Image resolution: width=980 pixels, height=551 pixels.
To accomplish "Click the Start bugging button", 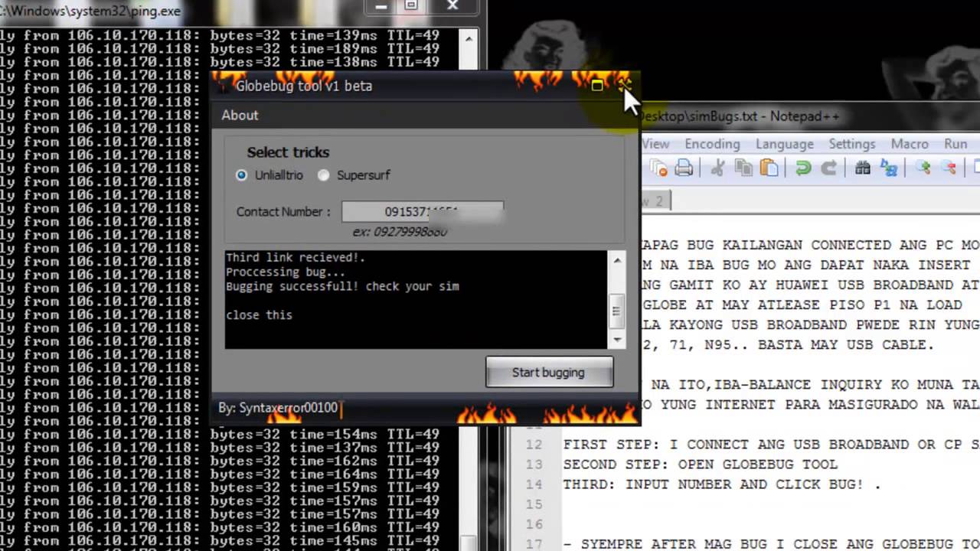I will [x=549, y=372].
